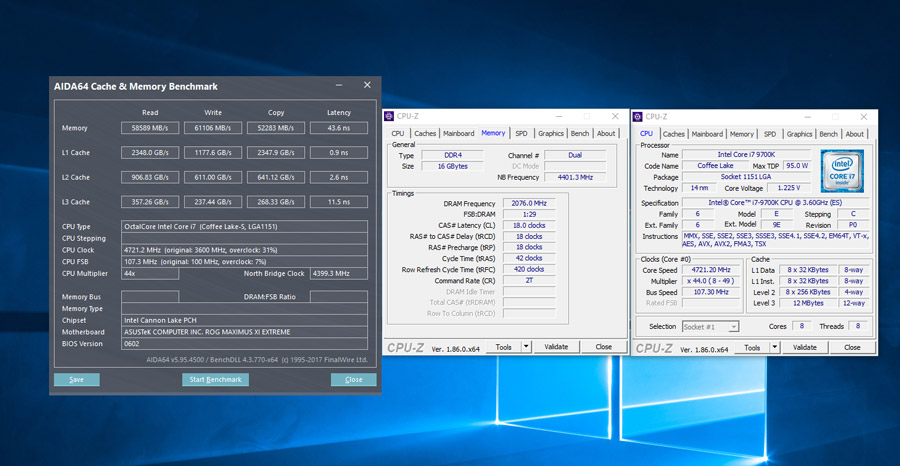This screenshot has height=466, width=900.
Task: Click the CPU Multiplier field 44x
Action: [x=150, y=274]
